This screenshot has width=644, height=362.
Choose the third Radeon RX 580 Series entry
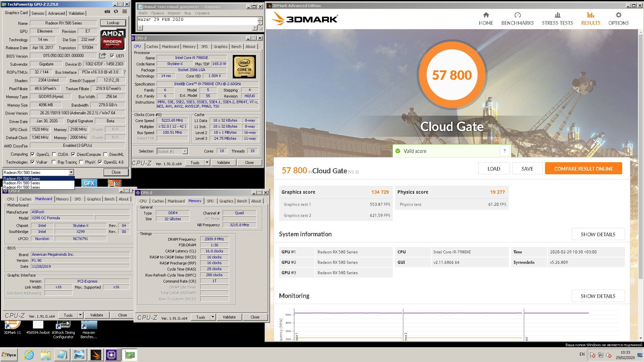click(x=39, y=187)
